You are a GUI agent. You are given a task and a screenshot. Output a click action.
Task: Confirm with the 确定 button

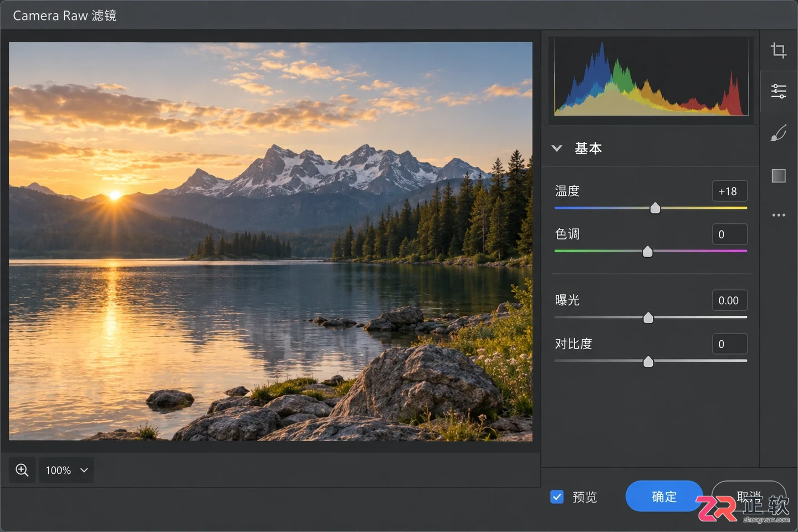pos(664,497)
